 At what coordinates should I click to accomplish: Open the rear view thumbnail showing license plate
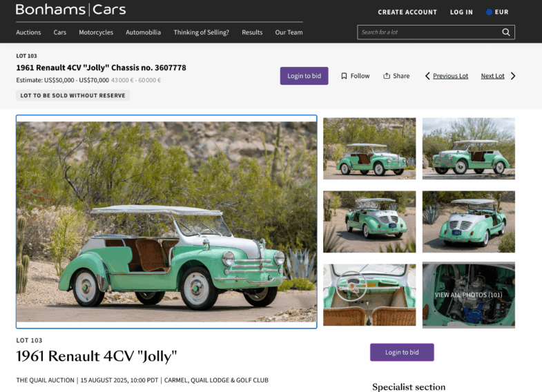(469, 222)
